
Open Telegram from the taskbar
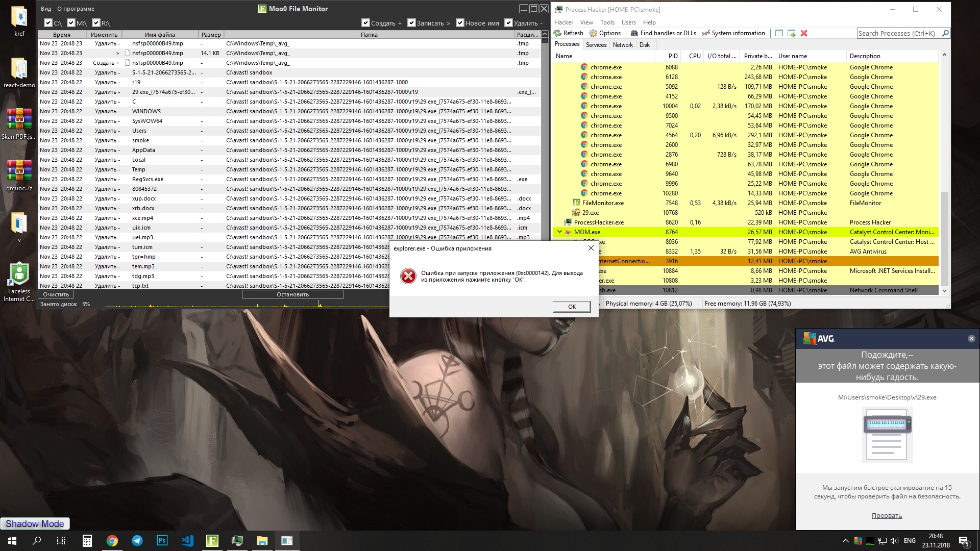[137, 541]
